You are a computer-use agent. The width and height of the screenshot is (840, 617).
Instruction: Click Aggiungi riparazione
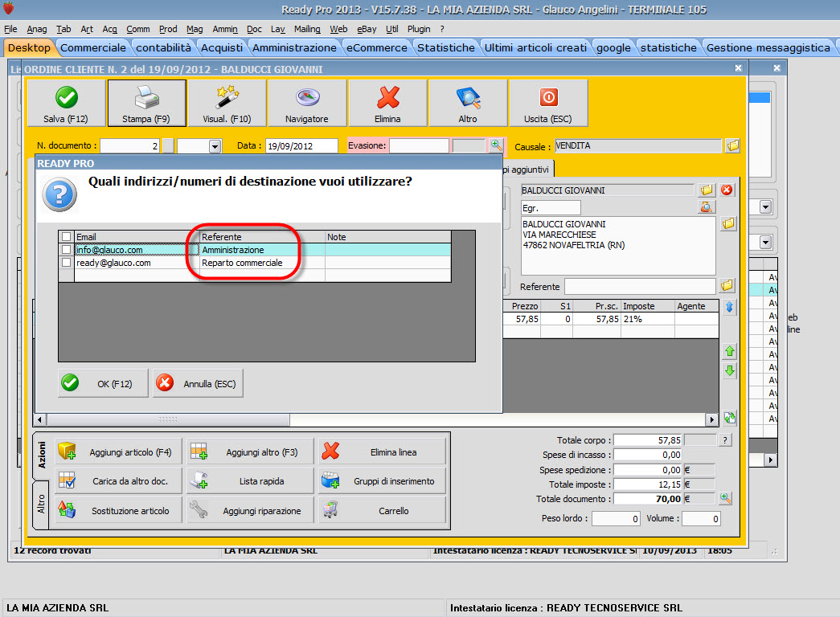pos(250,510)
